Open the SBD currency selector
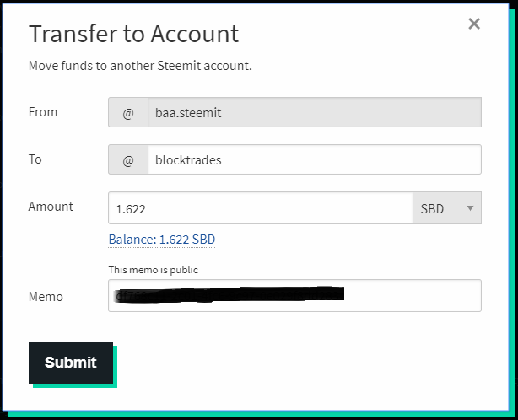518x420 pixels. (446, 208)
